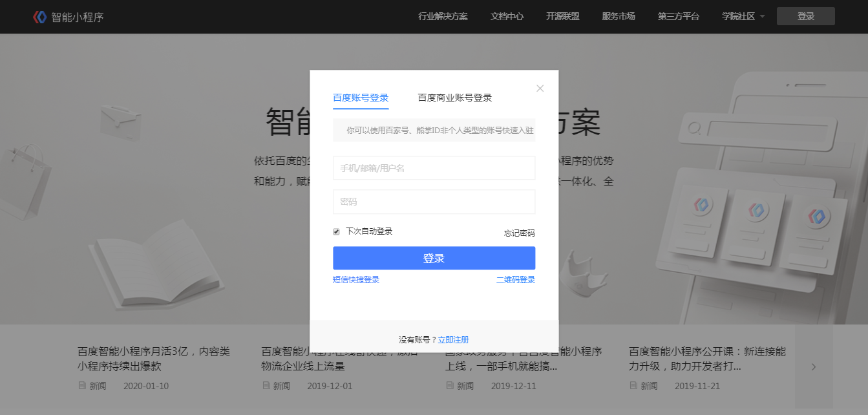Click news icon beside 2019-11-21 article
Viewport: 868px width, 415px height.
click(633, 386)
